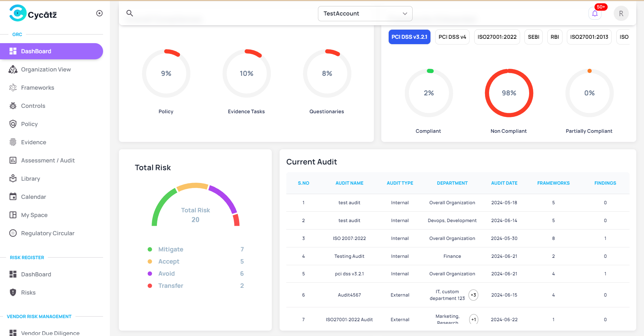Open user profile avatar R
644x336 pixels.
coord(621,13)
